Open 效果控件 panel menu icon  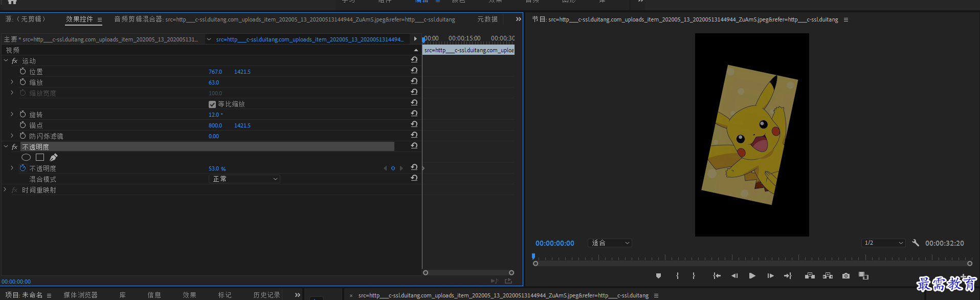(x=100, y=20)
